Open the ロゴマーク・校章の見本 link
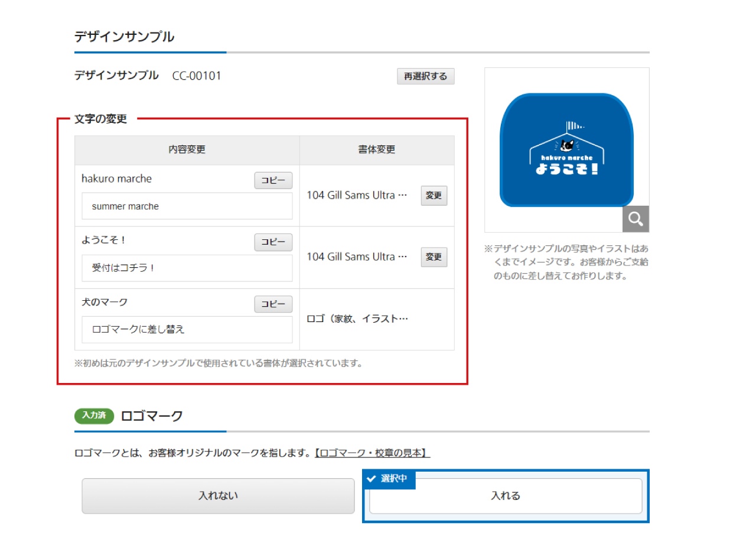This screenshot has width=756, height=539. click(372, 453)
